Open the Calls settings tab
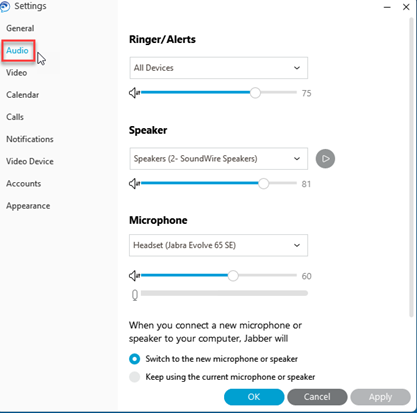Screen dimensions: 417x413 click(x=15, y=117)
